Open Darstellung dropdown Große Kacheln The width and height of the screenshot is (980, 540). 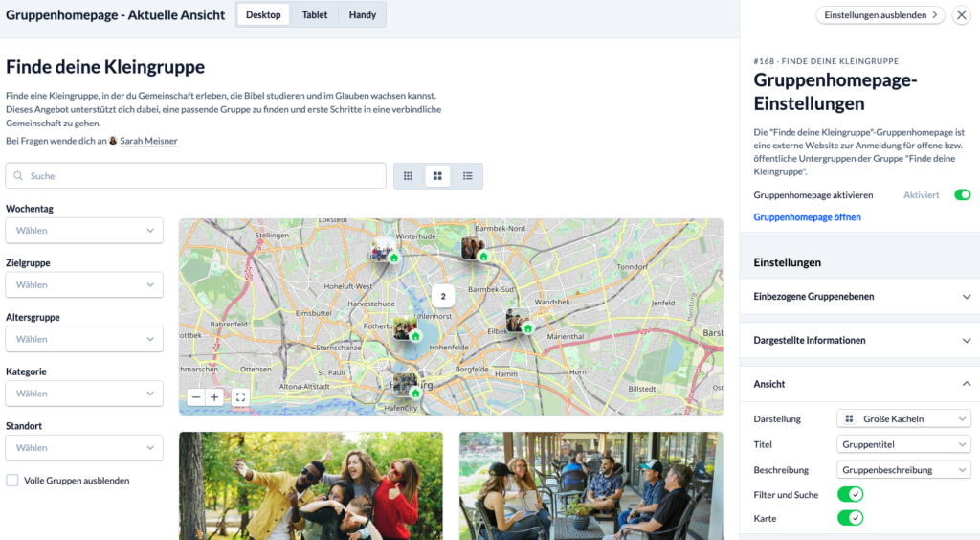(903, 418)
